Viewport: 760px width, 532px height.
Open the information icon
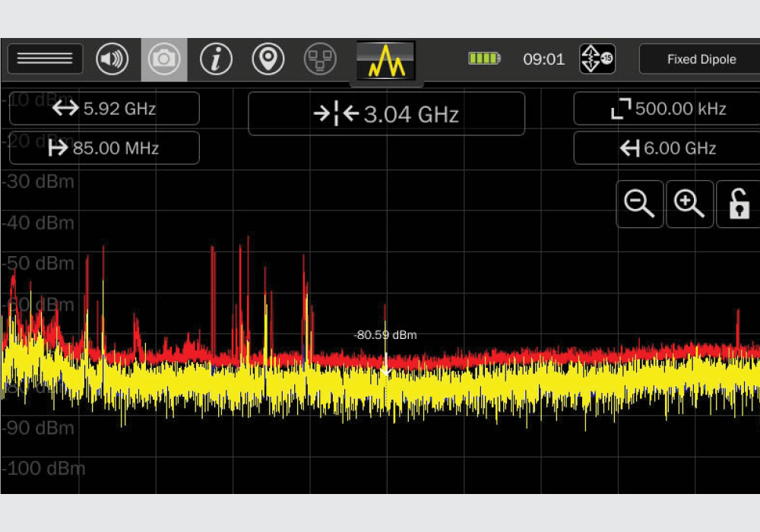[x=216, y=59]
